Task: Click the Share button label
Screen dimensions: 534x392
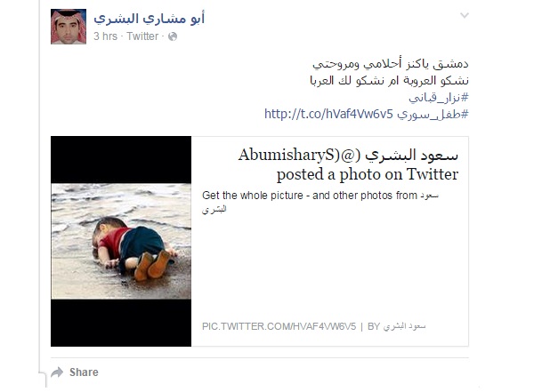Action: click(84, 372)
